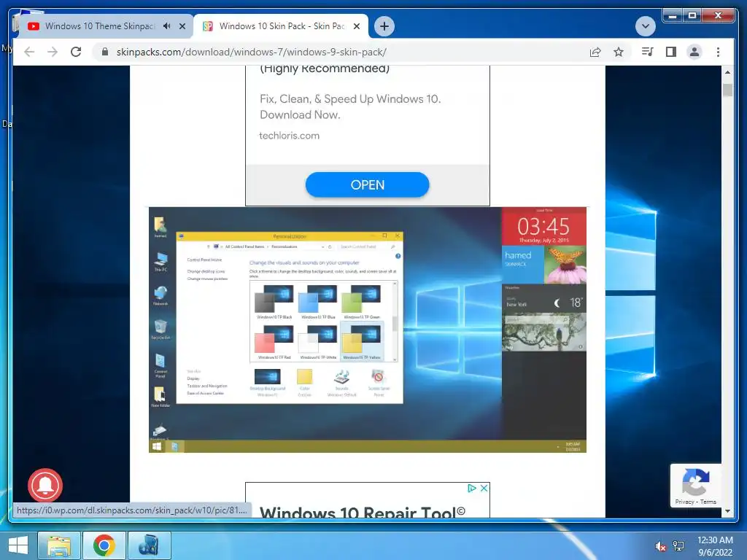The height and width of the screenshot is (560, 747).
Task: Open the Windows Start button
Action: tap(18, 545)
